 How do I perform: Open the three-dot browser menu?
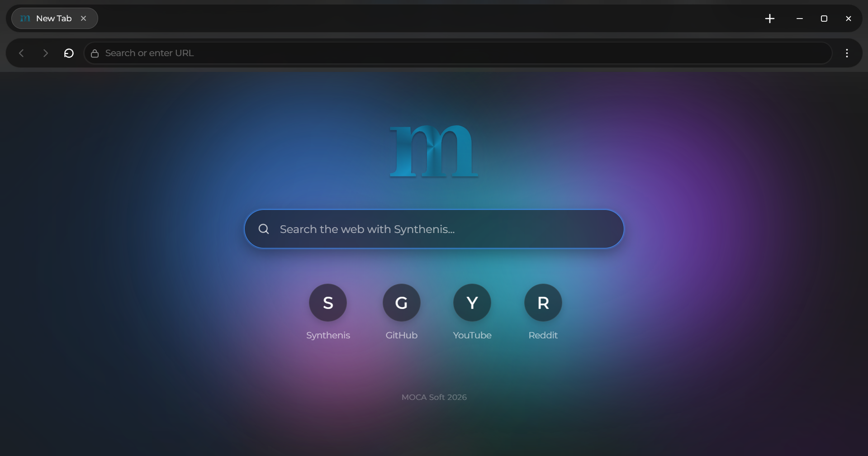(846, 53)
